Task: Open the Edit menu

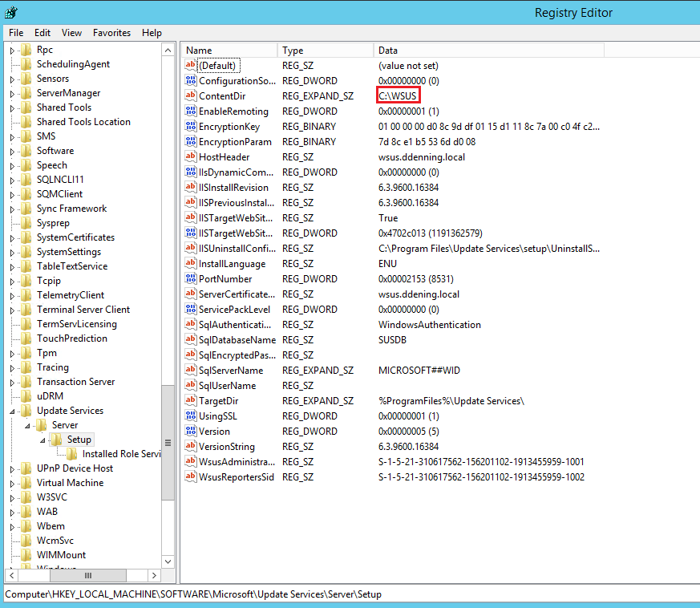Action: click(42, 33)
